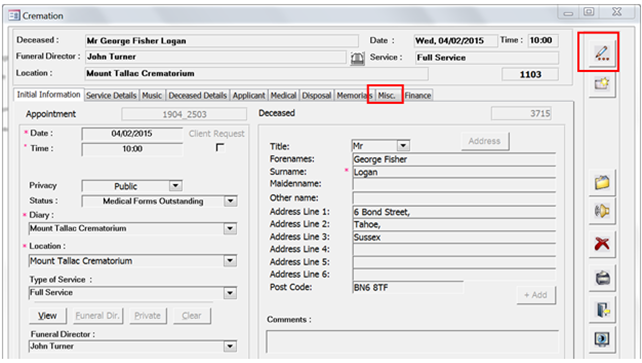Open the Medical tab
Viewport: 642px width, 363px height.
pyautogui.click(x=283, y=95)
